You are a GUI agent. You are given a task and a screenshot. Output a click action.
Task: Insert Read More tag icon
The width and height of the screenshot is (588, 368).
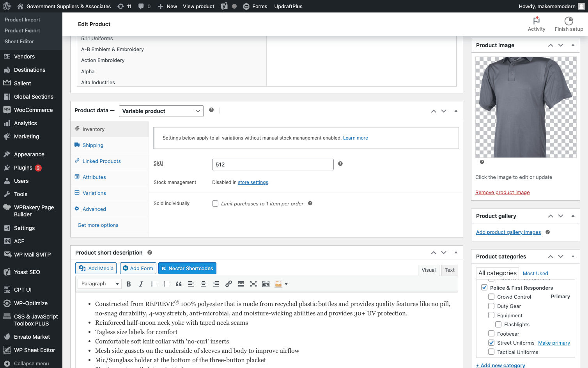[241, 284]
